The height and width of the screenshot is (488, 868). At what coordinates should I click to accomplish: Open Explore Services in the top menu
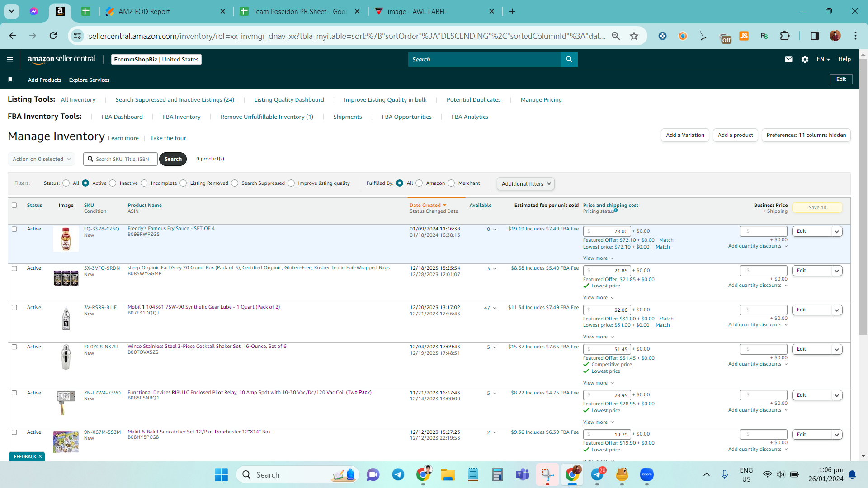[x=89, y=80]
